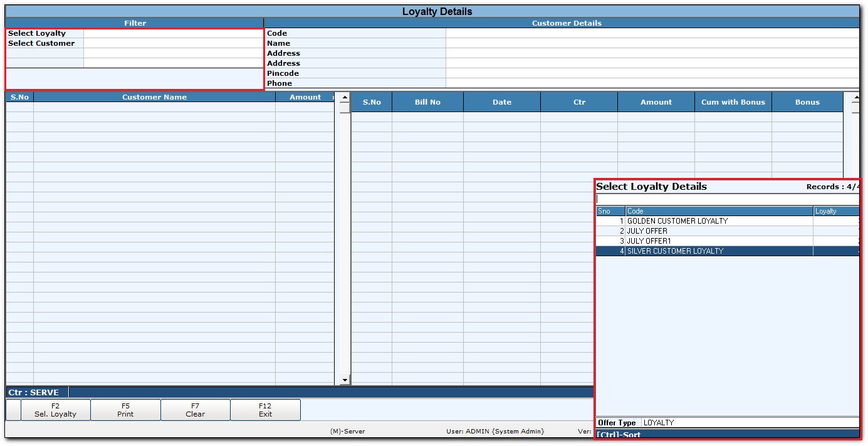Click the Customer Name column header
This screenshot has height=446, width=868.
pyautogui.click(x=154, y=97)
